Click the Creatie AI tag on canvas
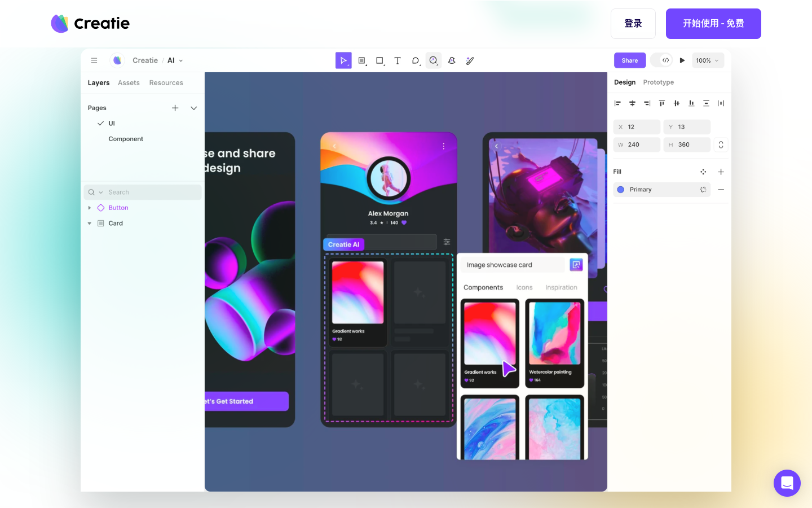This screenshot has width=812, height=508. tap(344, 244)
